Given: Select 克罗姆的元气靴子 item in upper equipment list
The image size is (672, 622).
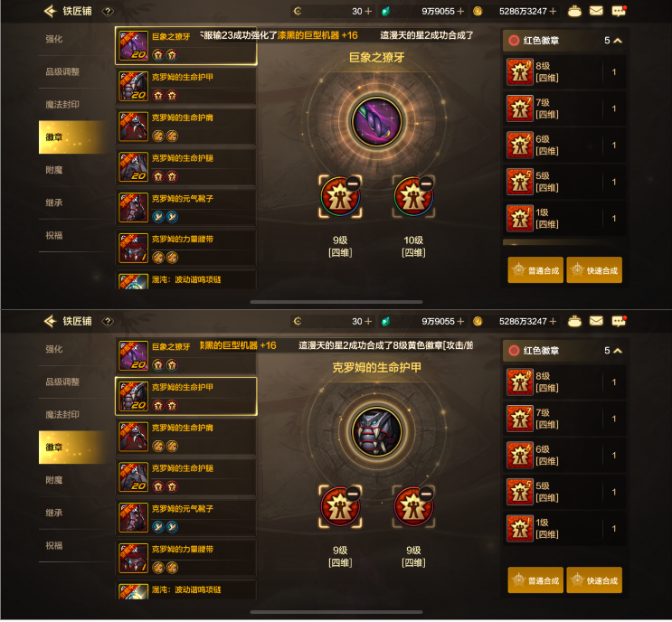Looking at the screenshot, I should (x=185, y=208).
